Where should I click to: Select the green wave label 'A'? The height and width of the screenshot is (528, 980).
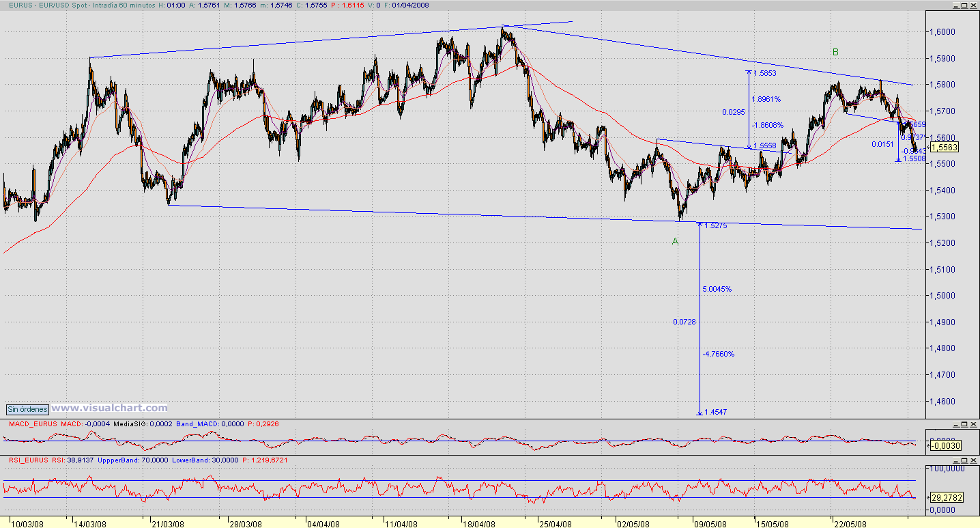pos(676,241)
